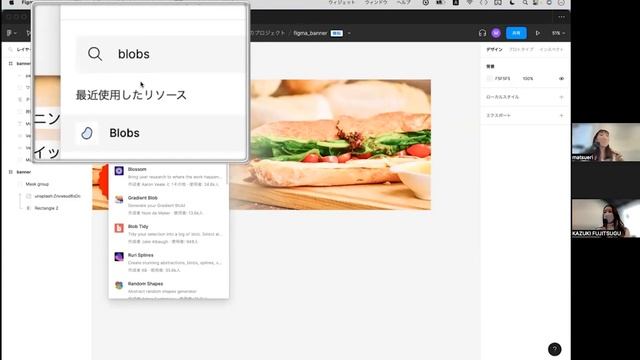
Task: Open the ウィジェット menu bar item
Action: coord(342,2)
